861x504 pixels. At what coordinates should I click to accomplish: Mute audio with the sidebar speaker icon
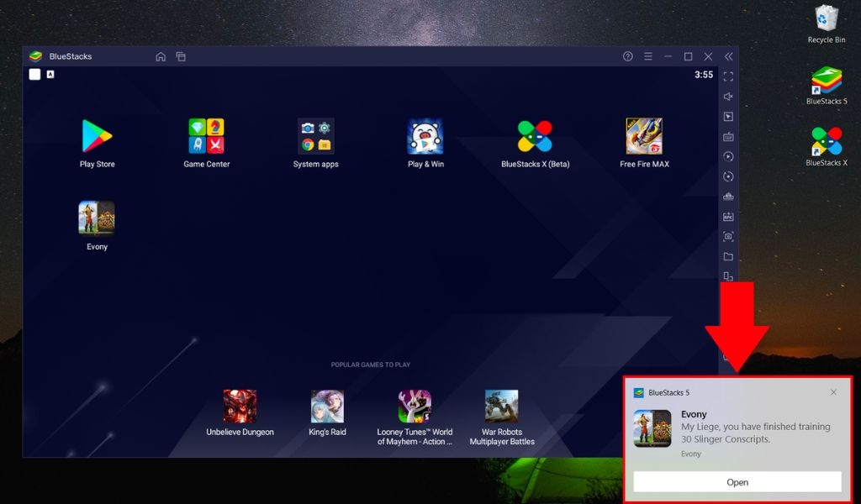728,96
